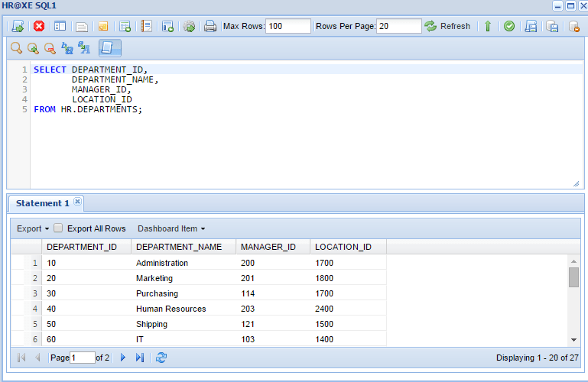Click the database with floppy disk icon

click(552, 26)
